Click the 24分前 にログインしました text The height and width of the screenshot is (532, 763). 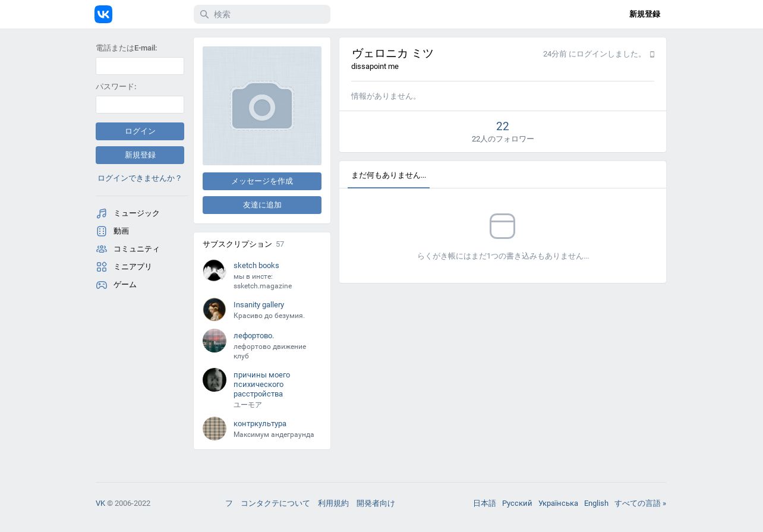[x=594, y=54]
